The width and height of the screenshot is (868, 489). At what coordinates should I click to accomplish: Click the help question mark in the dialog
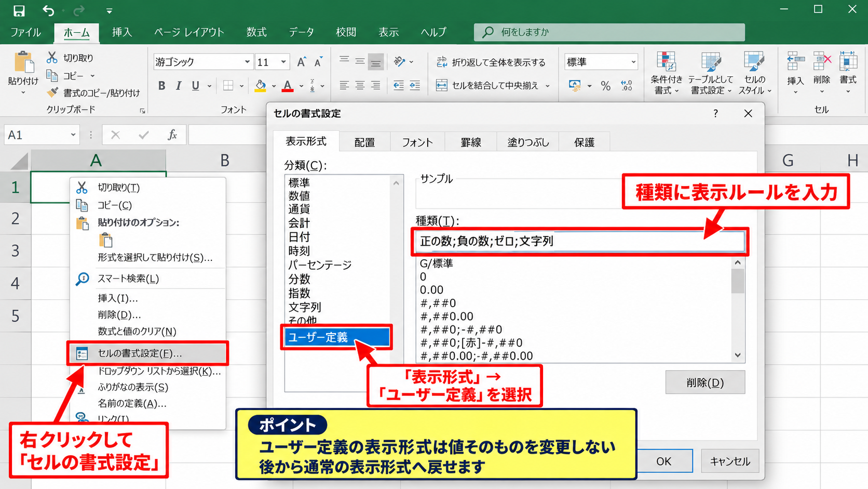(716, 113)
